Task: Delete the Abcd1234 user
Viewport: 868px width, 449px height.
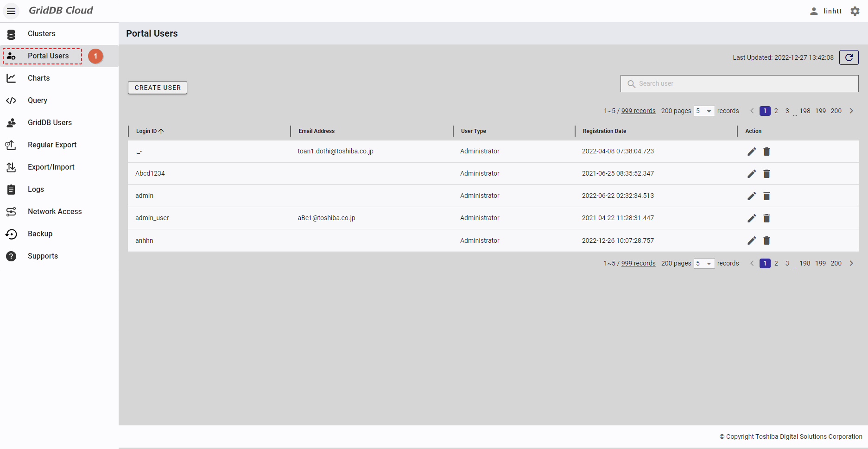Action: pyautogui.click(x=767, y=174)
